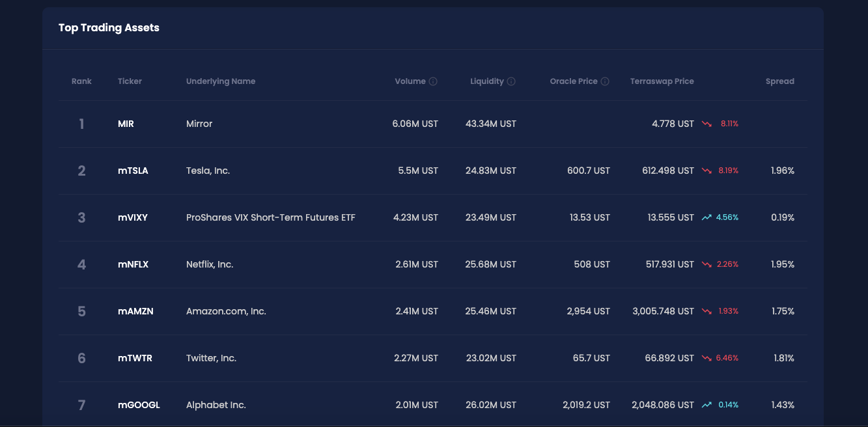Open the mTSLA ticker
The width and height of the screenshot is (868, 427).
click(x=133, y=171)
